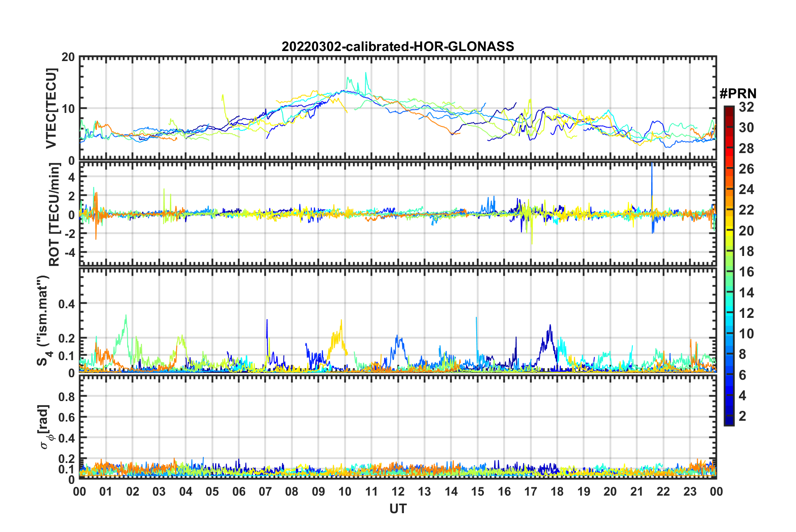Click UT axis tick label 01

(x=106, y=491)
